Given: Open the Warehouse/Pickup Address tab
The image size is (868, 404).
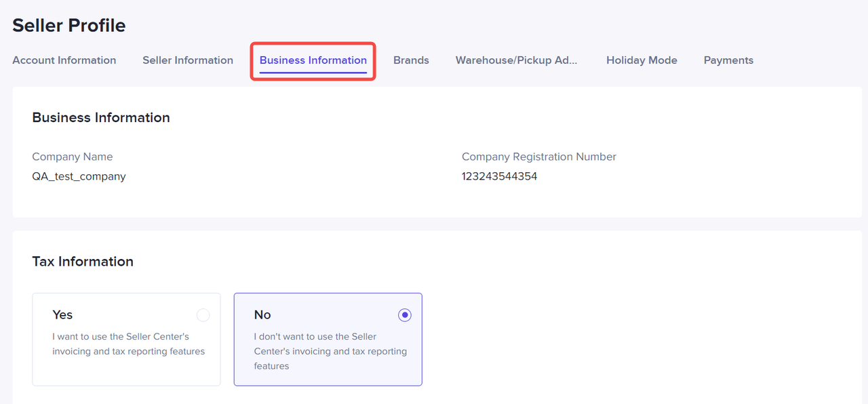Looking at the screenshot, I should pyautogui.click(x=516, y=60).
